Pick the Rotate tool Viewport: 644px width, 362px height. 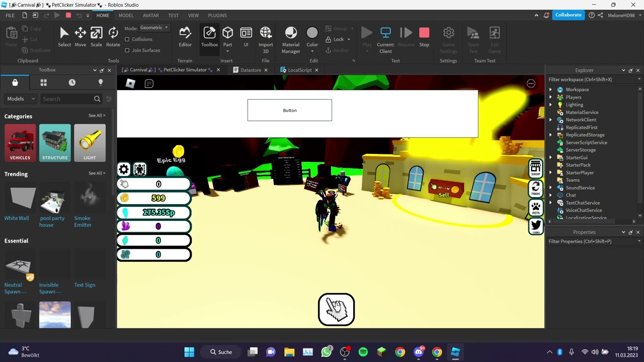113,37
